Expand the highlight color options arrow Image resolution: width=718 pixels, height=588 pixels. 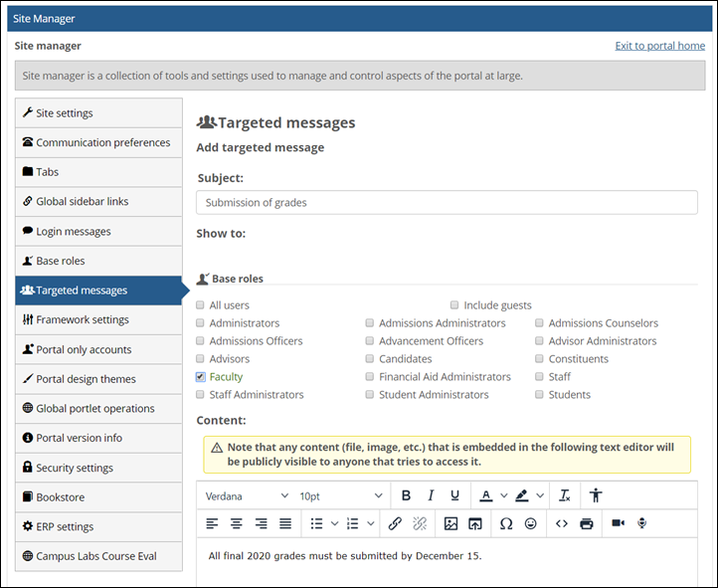(540, 495)
